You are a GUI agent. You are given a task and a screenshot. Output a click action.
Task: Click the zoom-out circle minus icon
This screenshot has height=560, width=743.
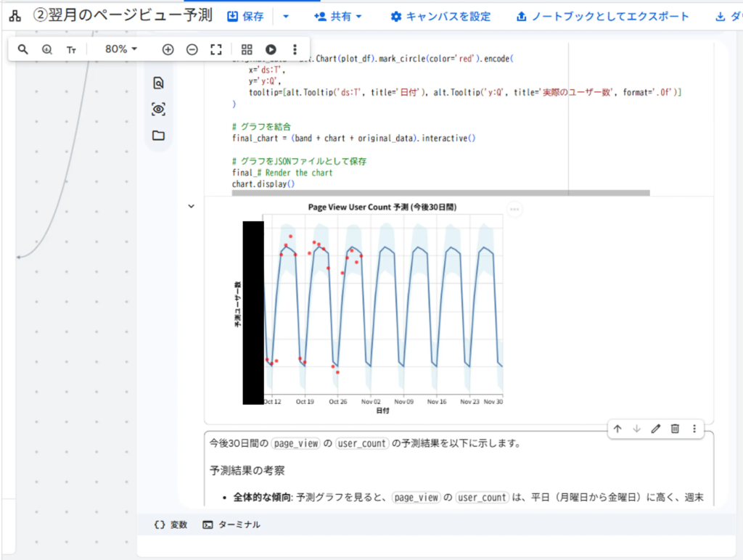click(x=192, y=49)
